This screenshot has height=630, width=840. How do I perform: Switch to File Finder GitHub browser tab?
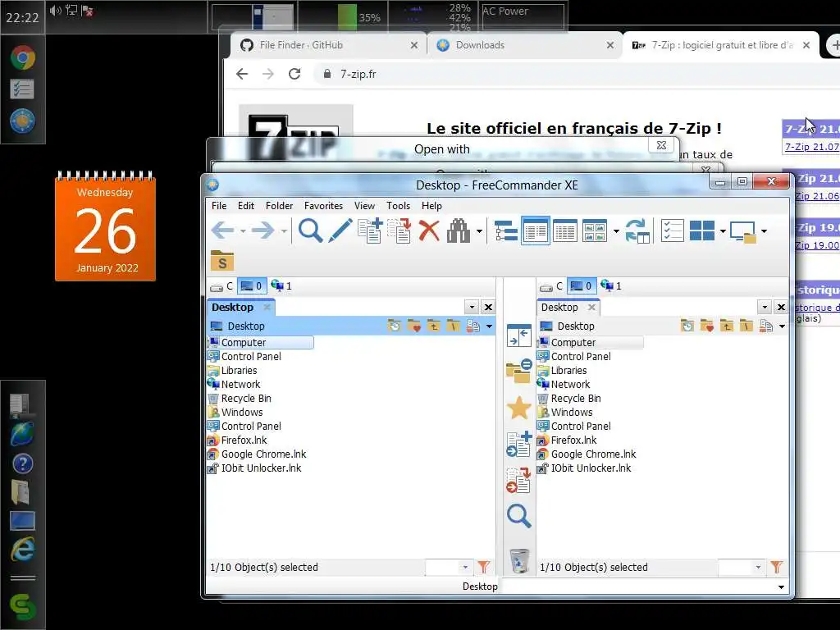(x=328, y=46)
